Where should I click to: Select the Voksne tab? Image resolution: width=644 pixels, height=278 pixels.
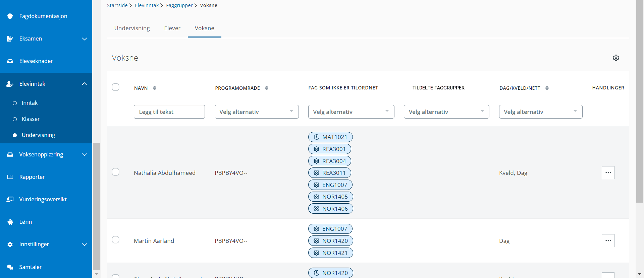(x=205, y=28)
